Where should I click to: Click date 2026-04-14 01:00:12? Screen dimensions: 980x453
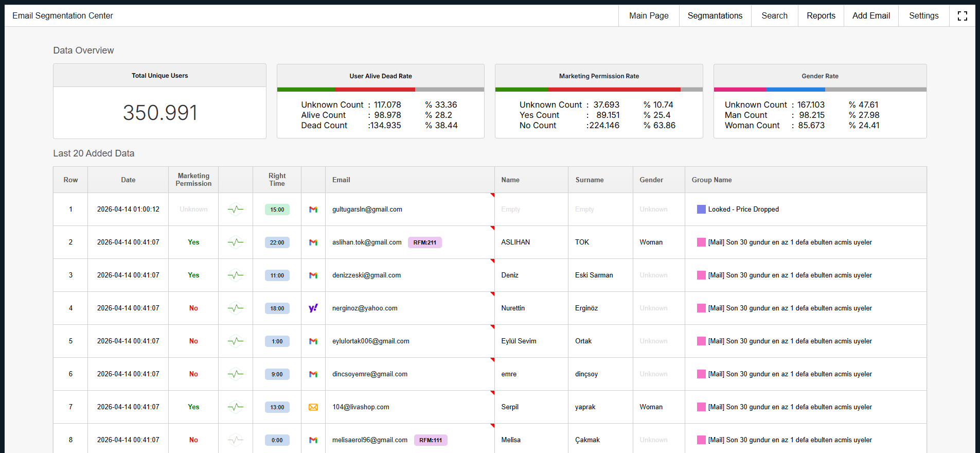click(x=128, y=210)
